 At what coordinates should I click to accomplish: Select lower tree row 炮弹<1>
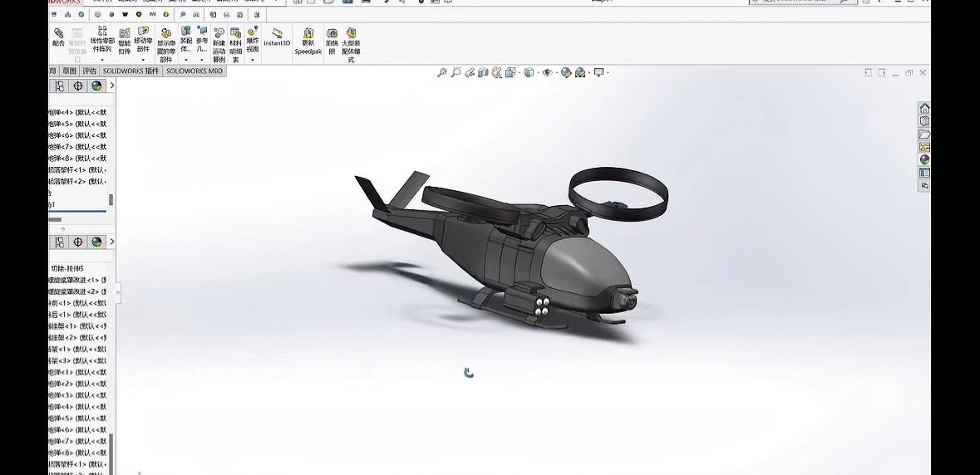(x=78, y=373)
